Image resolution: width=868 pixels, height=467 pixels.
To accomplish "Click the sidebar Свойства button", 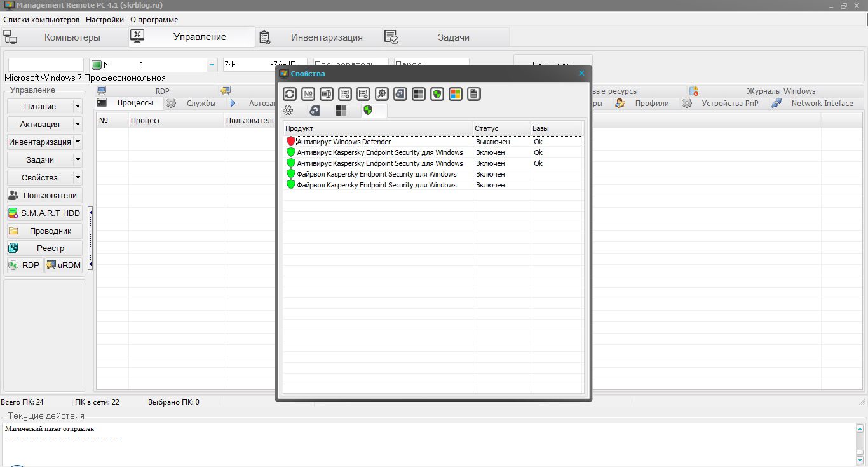I will [40, 177].
